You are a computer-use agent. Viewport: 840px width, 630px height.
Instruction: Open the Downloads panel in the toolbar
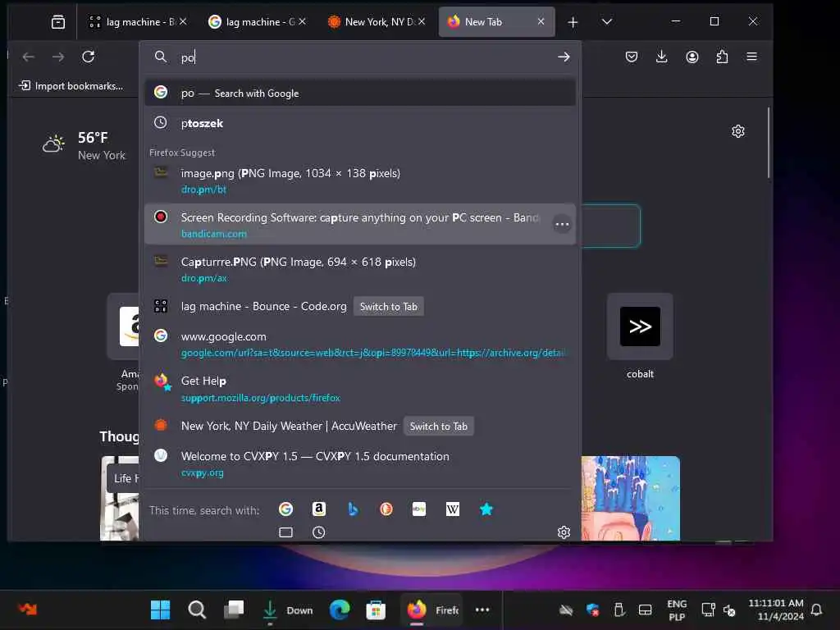(x=662, y=57)
